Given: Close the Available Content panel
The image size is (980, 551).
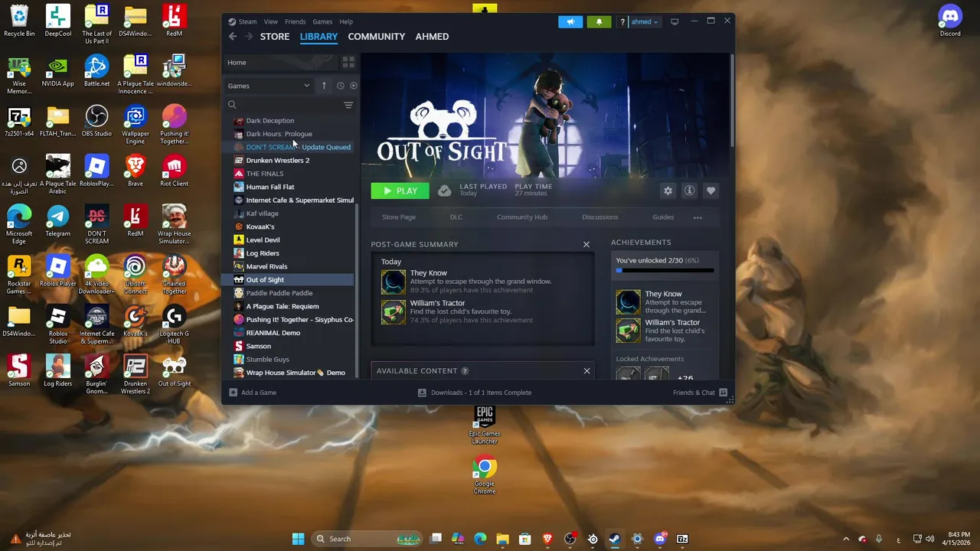Looking at the screenshot, I should [586, 371].
